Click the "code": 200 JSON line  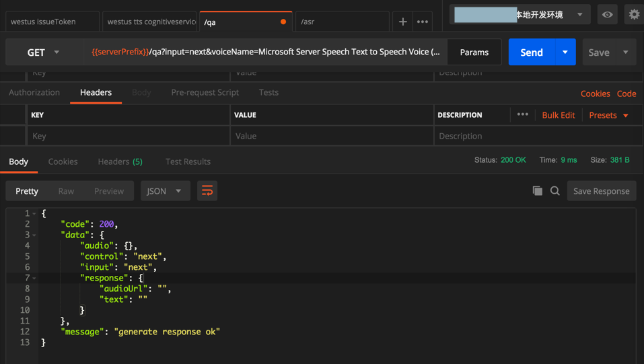[x=89, y=224]
